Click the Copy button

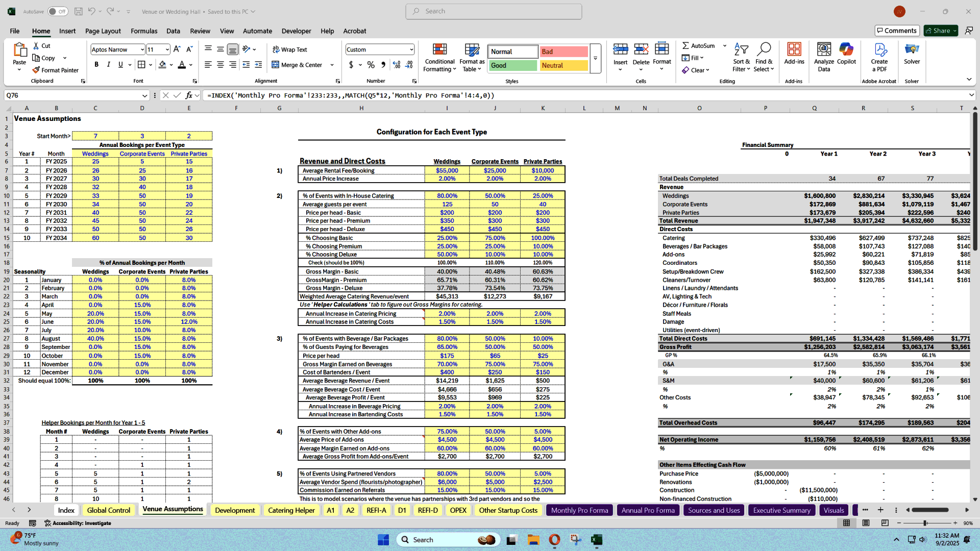(x=44, y=58)
